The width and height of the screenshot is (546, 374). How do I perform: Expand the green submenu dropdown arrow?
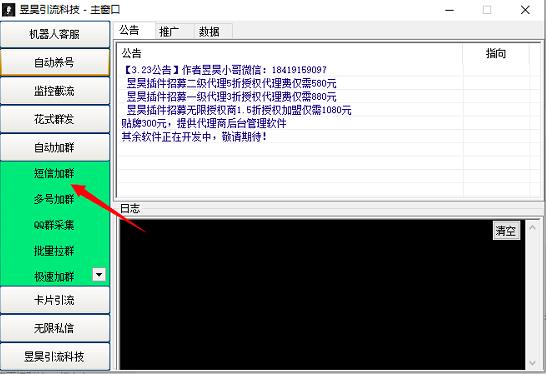[99, 275]
